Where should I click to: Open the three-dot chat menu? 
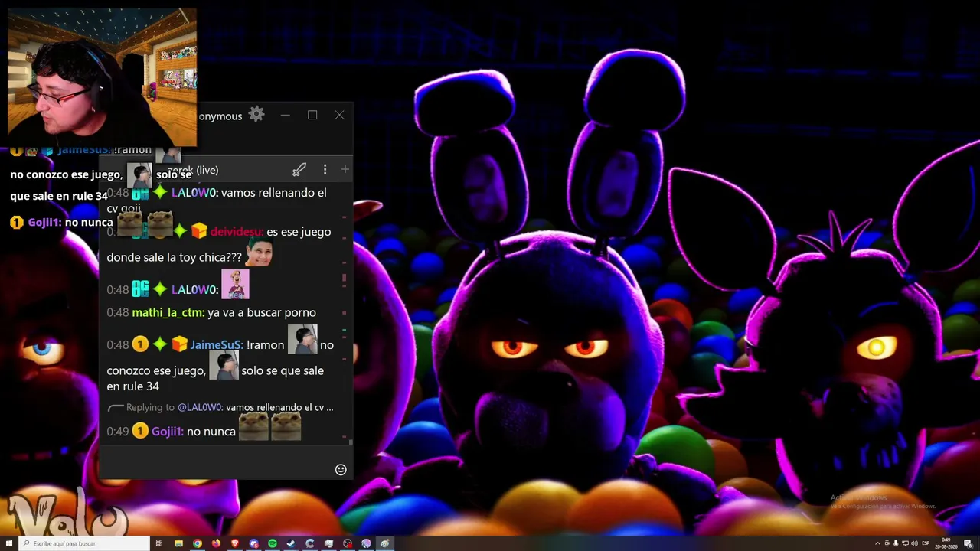325,169
